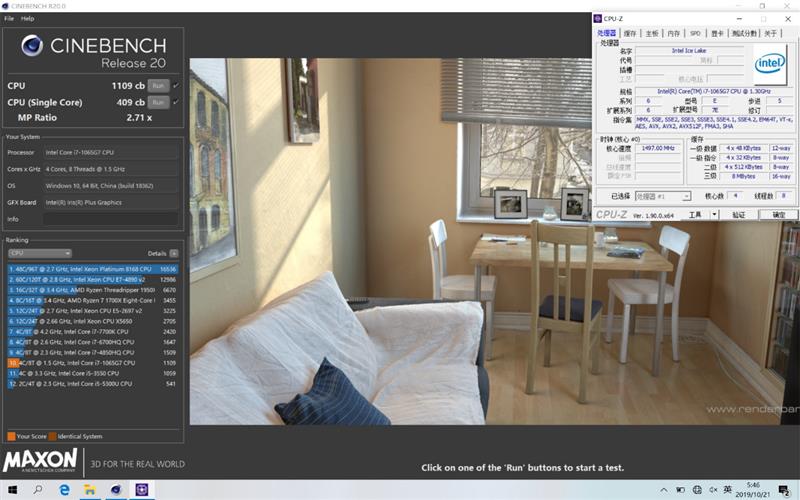
Task: Switch to the SPD tab in CPU-Z
Action: (695, 33)
